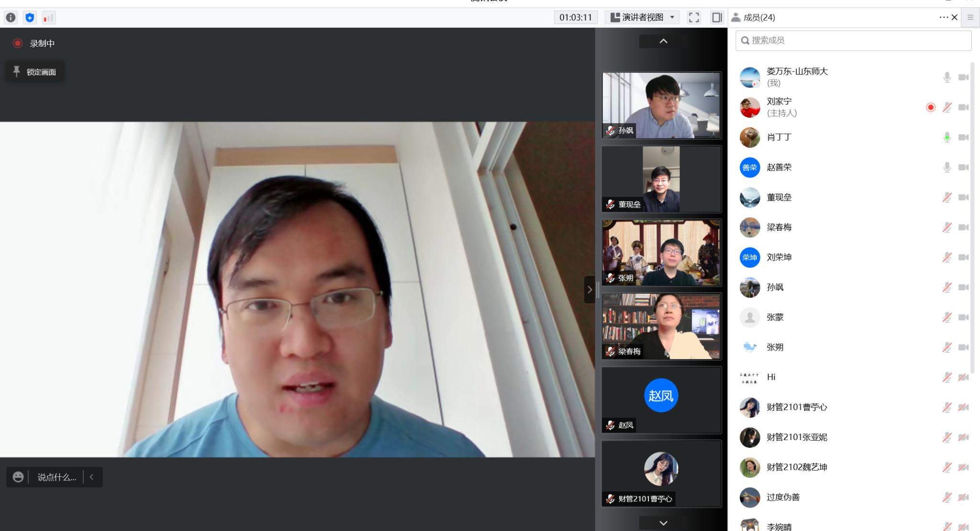Click 说点什么 chat box
This screenshot has width=980, height=531.
click(56, 477)
